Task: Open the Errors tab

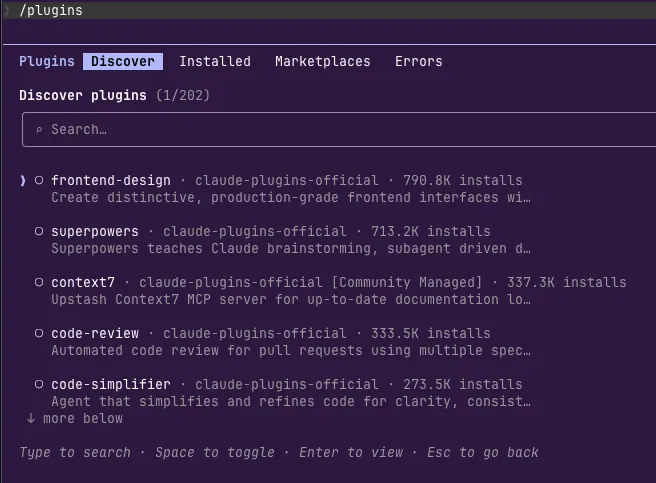Action: pyautogui.click(x=419, y=62)
